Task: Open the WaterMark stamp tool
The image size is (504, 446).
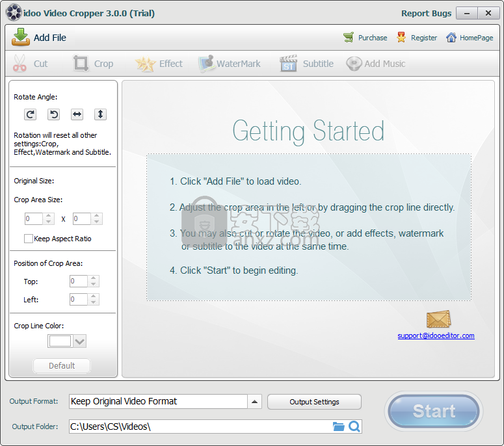Action: pyautogui.click(x=206, y=63)
